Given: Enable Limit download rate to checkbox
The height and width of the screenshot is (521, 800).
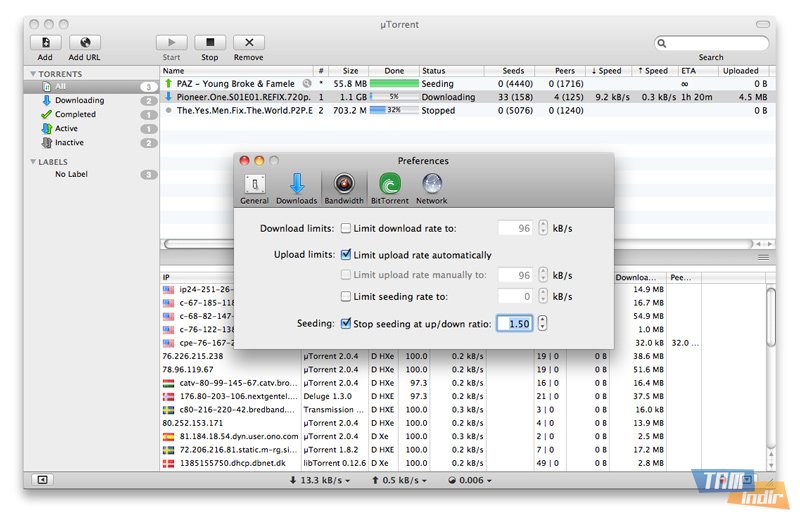Looking at the screenshot, I should [x=346, y=228].
